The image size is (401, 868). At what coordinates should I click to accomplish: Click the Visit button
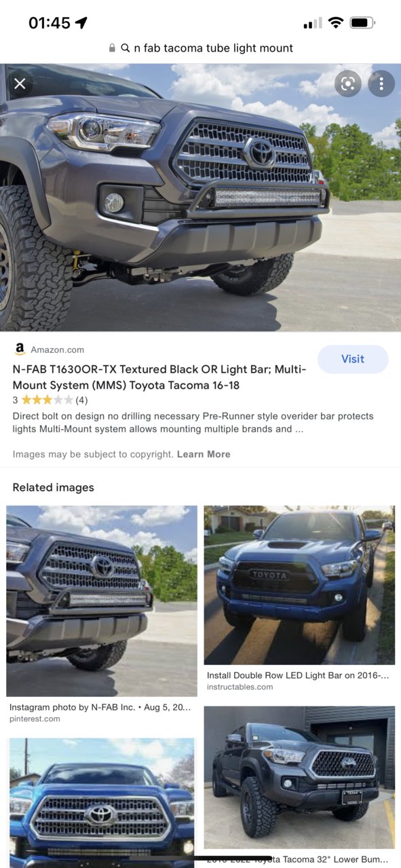(353, 359)
